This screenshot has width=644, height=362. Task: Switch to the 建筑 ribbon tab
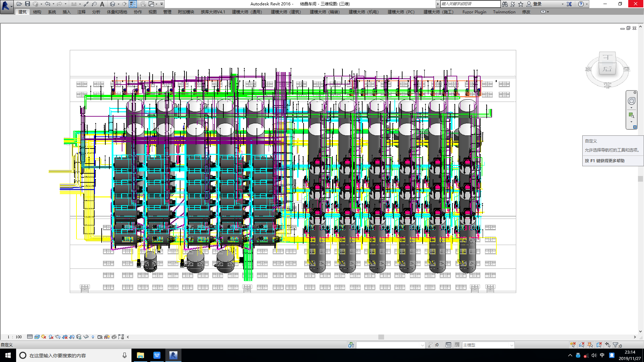(x=22, y=12)
